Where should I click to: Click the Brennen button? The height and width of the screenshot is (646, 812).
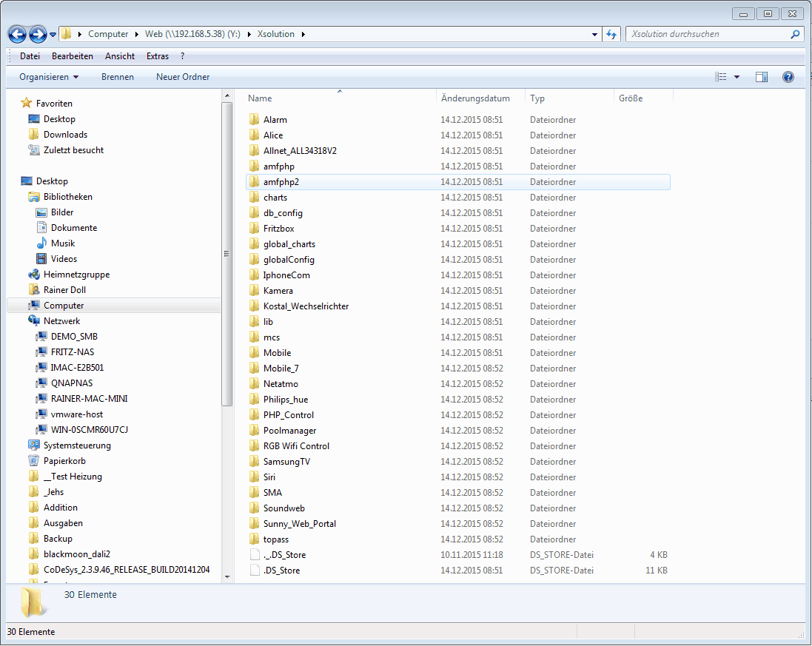118,77
